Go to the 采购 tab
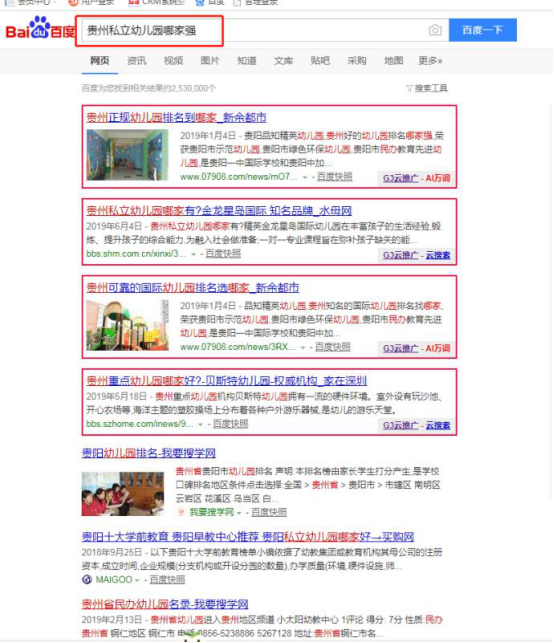The image size is (554, 643). click(357, 61)
